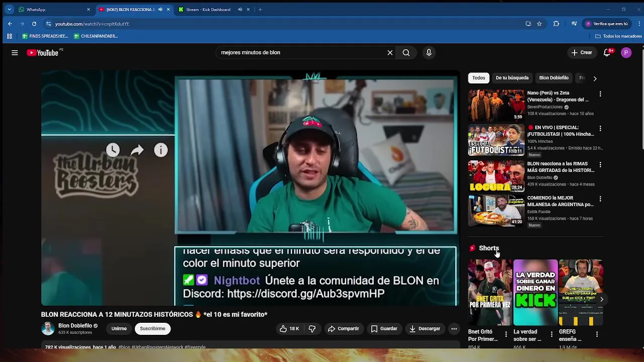644x362 pixels.
Task: Open FINDS SPREADSHEE... bookmark
Action: point(45,36)
